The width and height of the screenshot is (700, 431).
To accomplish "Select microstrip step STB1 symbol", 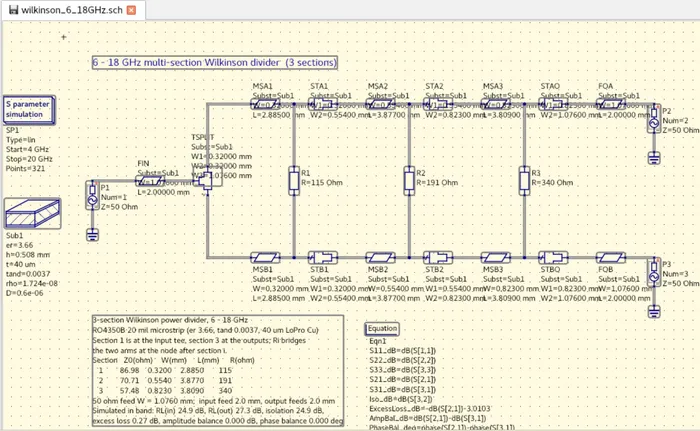I will tap(323, 258).
